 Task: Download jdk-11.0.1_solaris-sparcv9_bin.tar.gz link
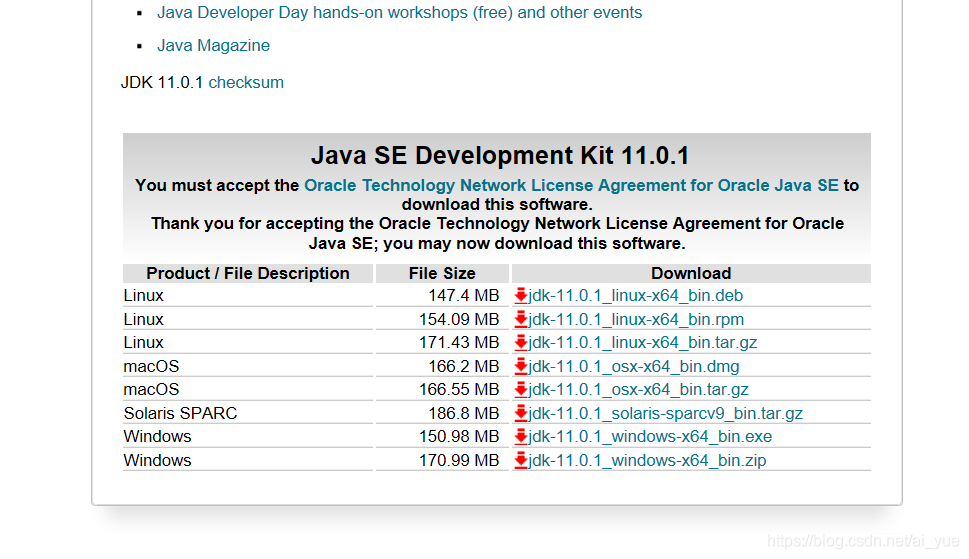666,413
